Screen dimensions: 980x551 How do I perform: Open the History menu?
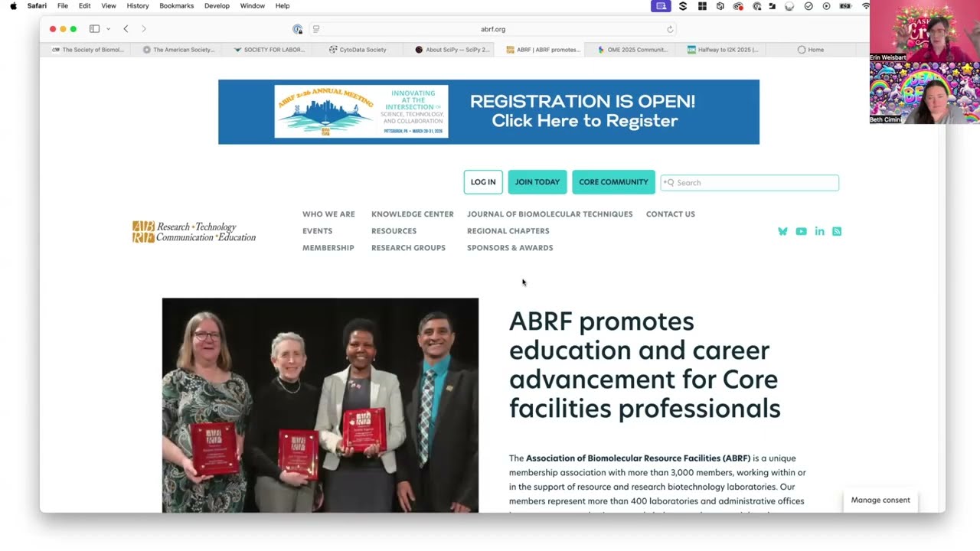tap(138, 6)
